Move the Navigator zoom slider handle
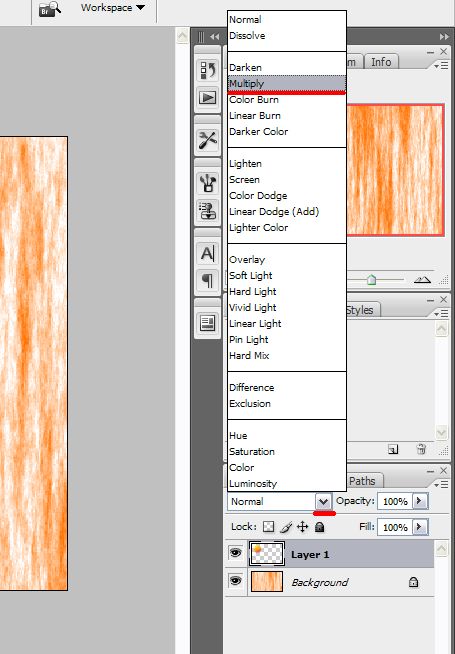This screenshot has height=654, width=455. [371, 280]
